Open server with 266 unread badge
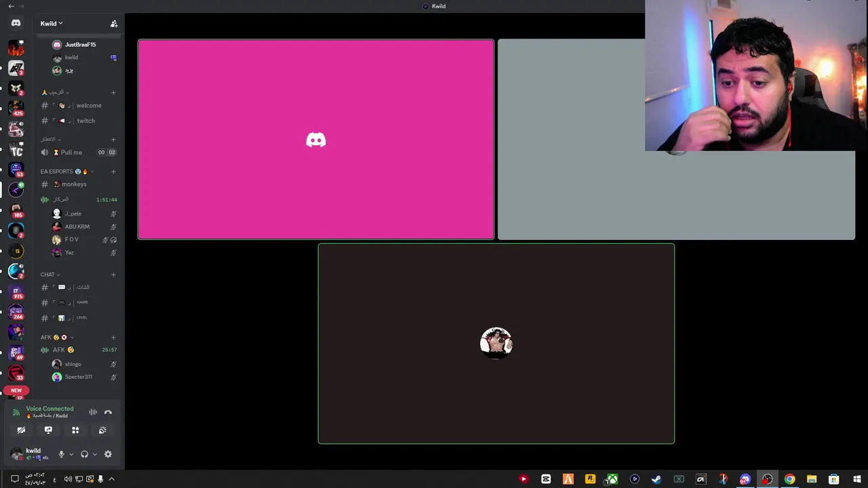This screenshot has height=488, width=868. (x=16, y=312)
